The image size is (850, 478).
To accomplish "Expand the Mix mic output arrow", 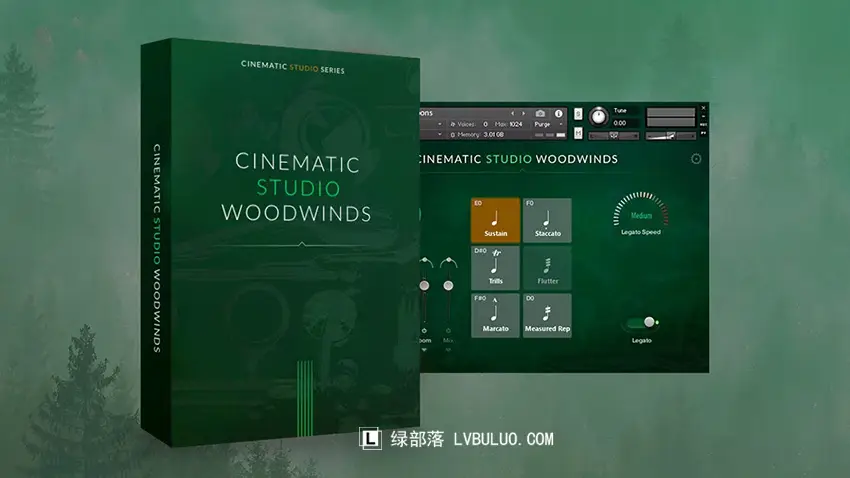I will click(x=448, y=350).
